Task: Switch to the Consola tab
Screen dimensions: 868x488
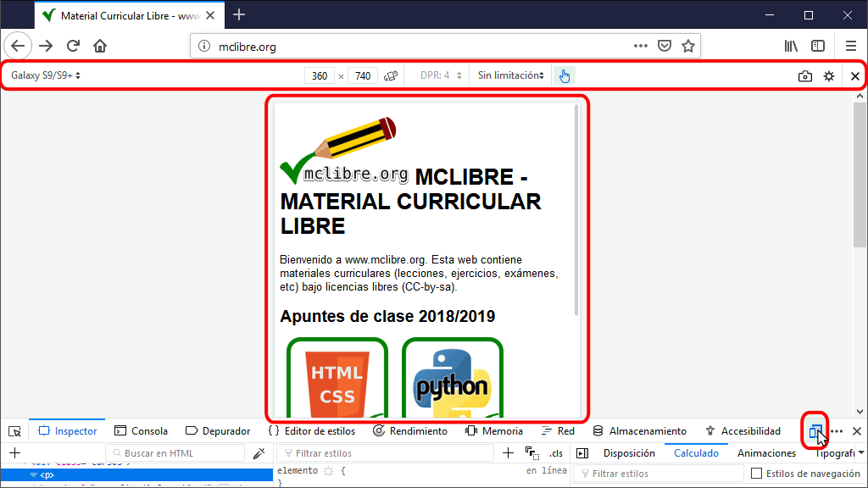Action: [141, 431]
